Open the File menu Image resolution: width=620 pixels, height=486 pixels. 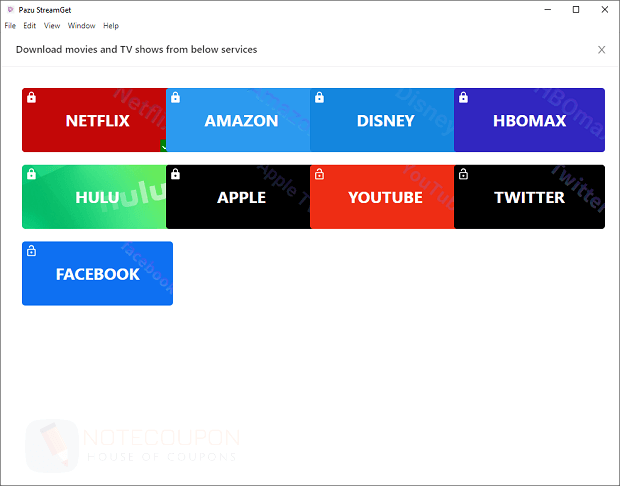click(10, 26)
